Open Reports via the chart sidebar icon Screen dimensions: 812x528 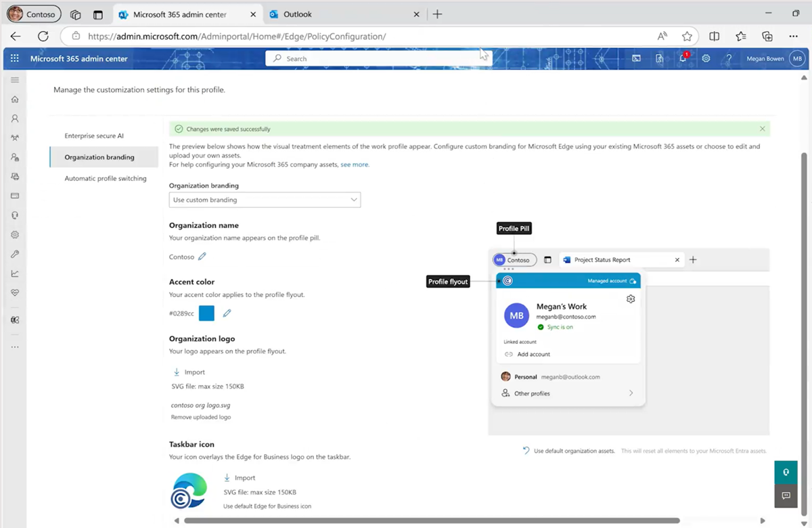click(x=15, y=273)
